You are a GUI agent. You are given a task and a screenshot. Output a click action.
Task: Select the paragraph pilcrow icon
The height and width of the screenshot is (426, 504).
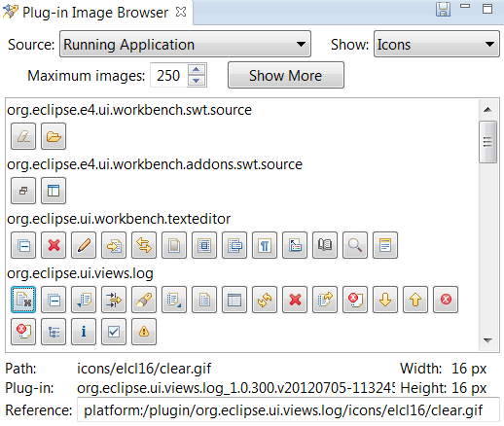[265, 245]
